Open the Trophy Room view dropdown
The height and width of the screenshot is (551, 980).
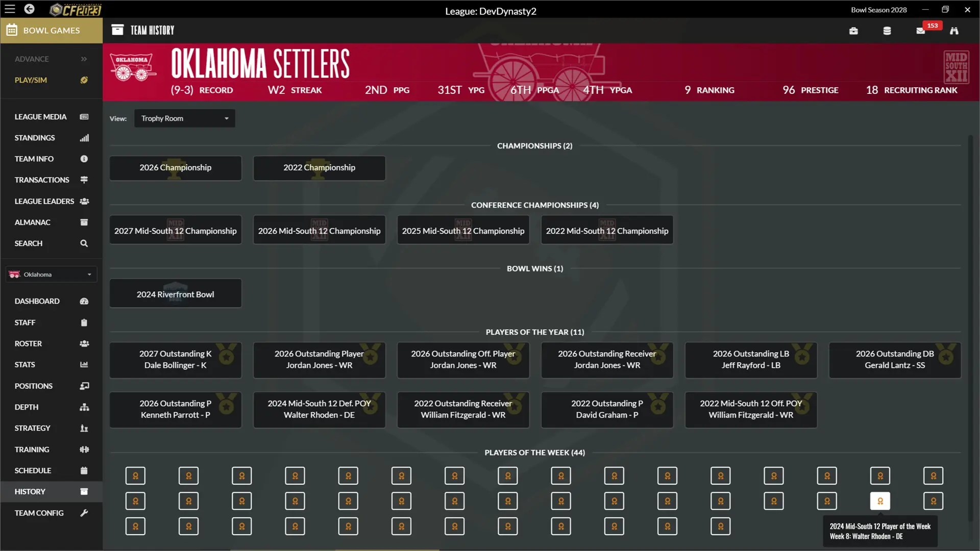pyautogui.click(x=184, y=118)
